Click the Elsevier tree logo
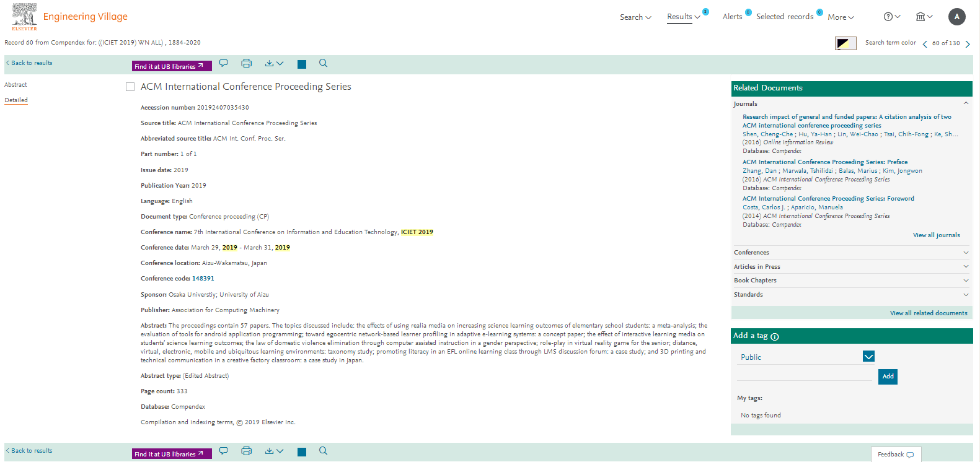The height and width of the screenshot is (462, 980). tap(24, 16)
